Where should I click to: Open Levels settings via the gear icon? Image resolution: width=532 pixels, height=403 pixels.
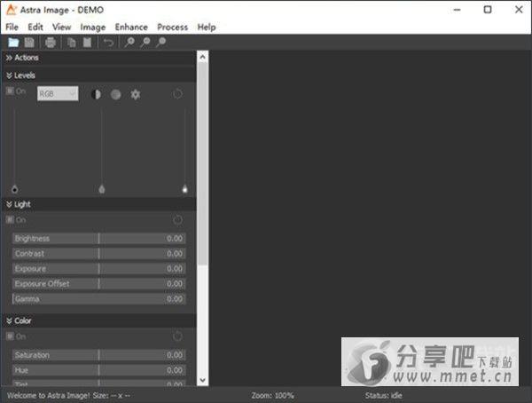point(136,94)
